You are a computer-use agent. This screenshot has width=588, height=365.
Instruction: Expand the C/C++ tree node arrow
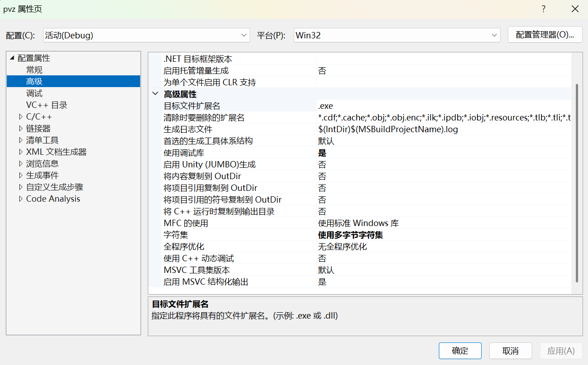click(x=21, y=117)
